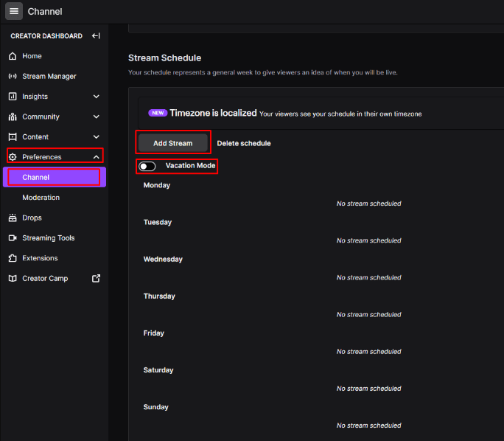Expand the Content chevron
The image size is (504, 441).
[x=96, y=137]
